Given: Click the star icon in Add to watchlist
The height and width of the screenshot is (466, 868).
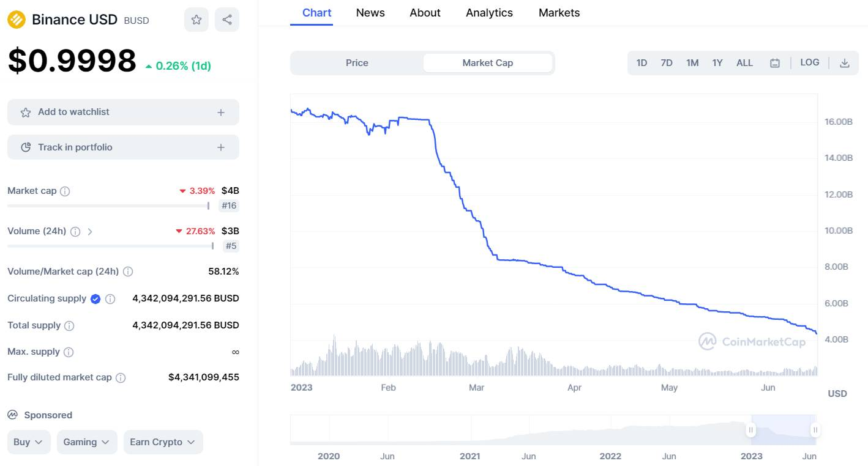Looking at the screenshot, I should pyautogui.click(x=26, y=113).
